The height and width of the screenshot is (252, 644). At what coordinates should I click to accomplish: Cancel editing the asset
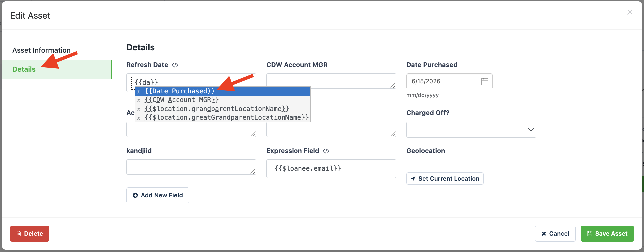(555, 234)
